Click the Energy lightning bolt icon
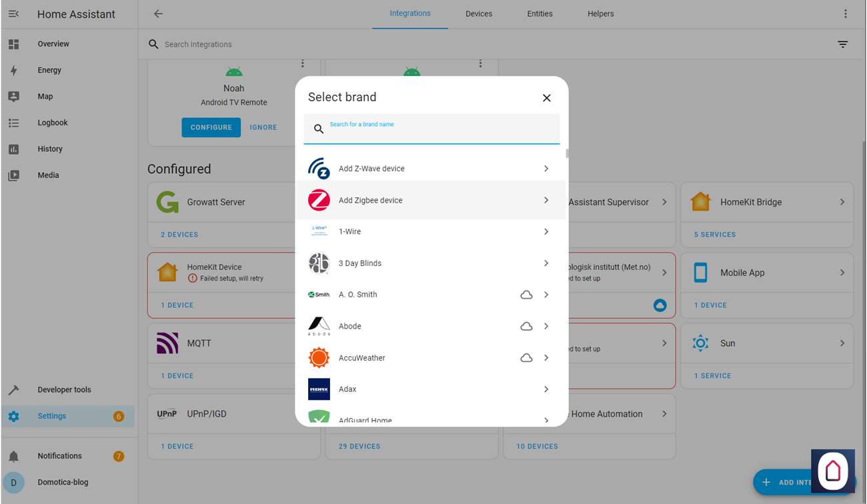Image resolution: width=867 pixels, height=504 pixels. (13, 70)
